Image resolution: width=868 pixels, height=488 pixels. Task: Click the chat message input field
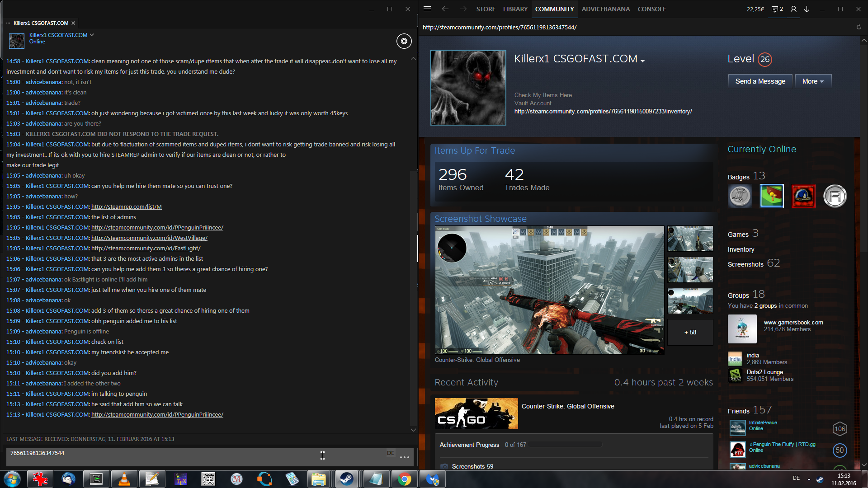181,456
